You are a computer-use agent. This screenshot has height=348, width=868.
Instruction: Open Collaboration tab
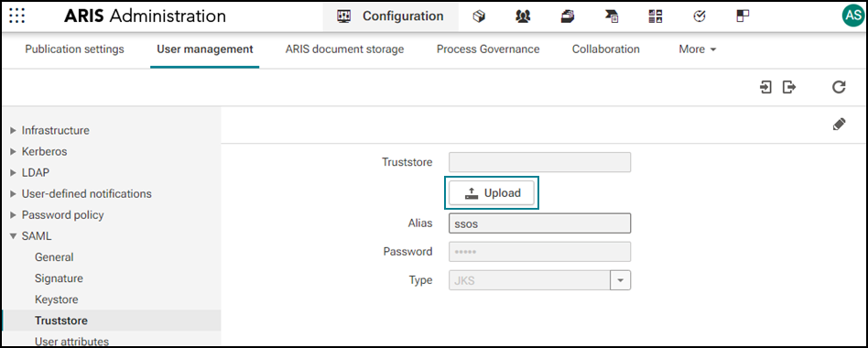(605, 49)
